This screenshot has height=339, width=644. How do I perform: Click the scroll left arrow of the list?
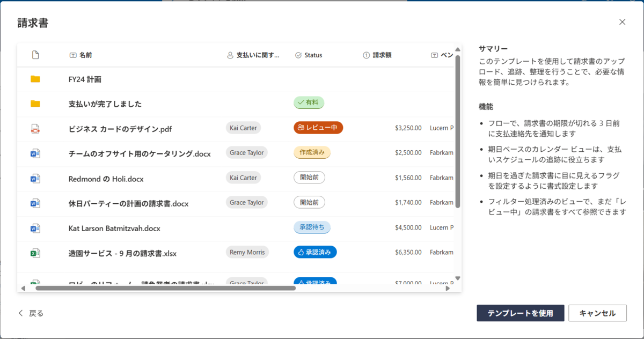[x=23, y=288]
